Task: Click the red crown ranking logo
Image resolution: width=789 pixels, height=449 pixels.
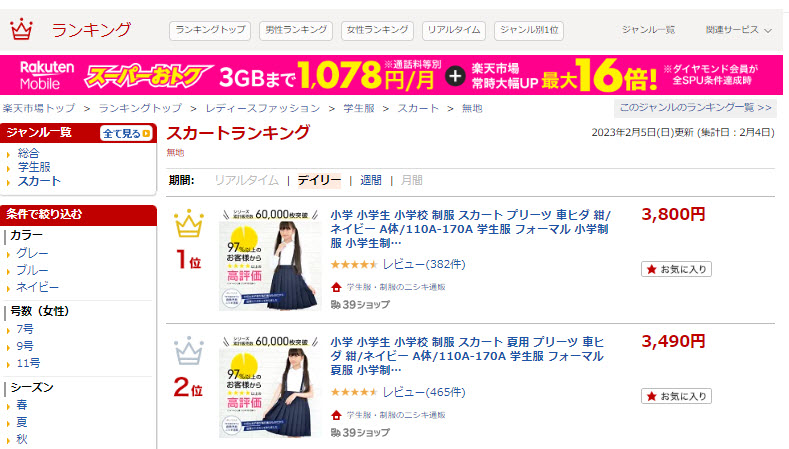Action: click(x=21, y=29)
